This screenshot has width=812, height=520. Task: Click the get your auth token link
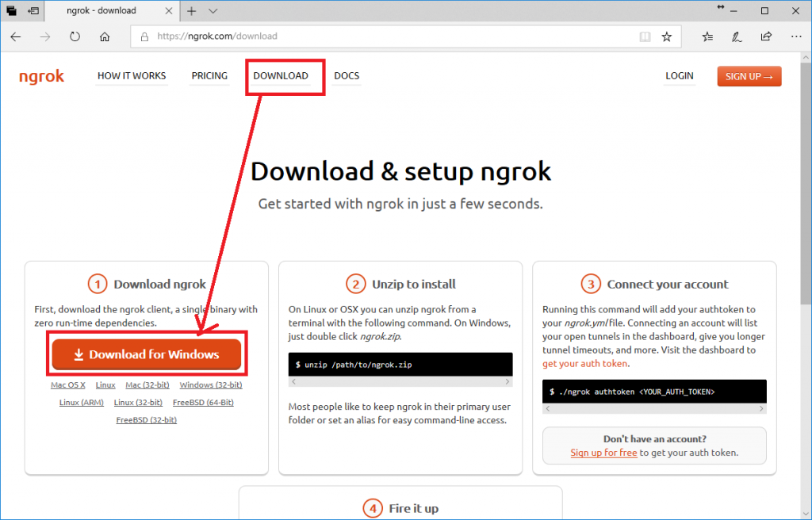584,364
